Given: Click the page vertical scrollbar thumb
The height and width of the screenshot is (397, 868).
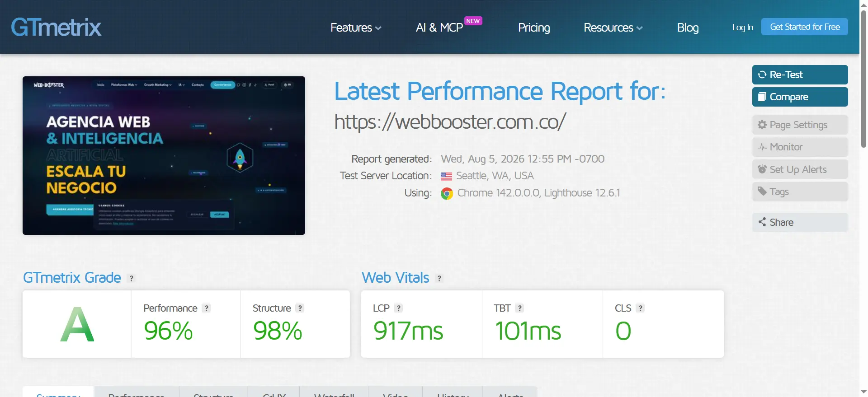Looking at the screenshot, I should pos(863,79).
